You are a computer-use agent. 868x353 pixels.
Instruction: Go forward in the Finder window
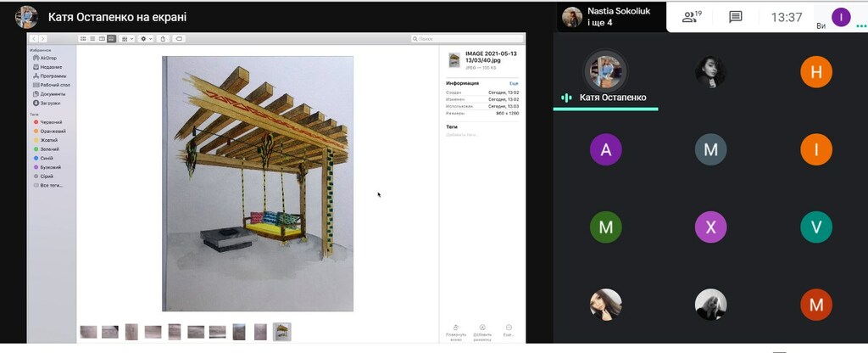[42, 39]
